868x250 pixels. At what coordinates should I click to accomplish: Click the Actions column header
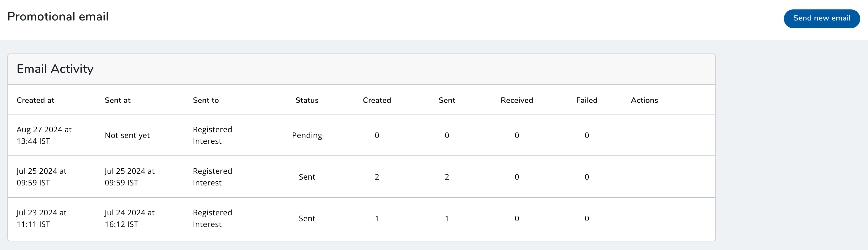click(644, 100)
